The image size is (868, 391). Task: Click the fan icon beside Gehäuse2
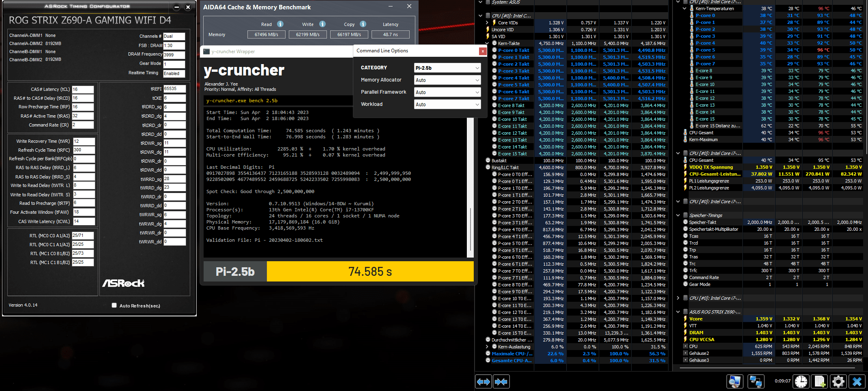tap(685, 353)
